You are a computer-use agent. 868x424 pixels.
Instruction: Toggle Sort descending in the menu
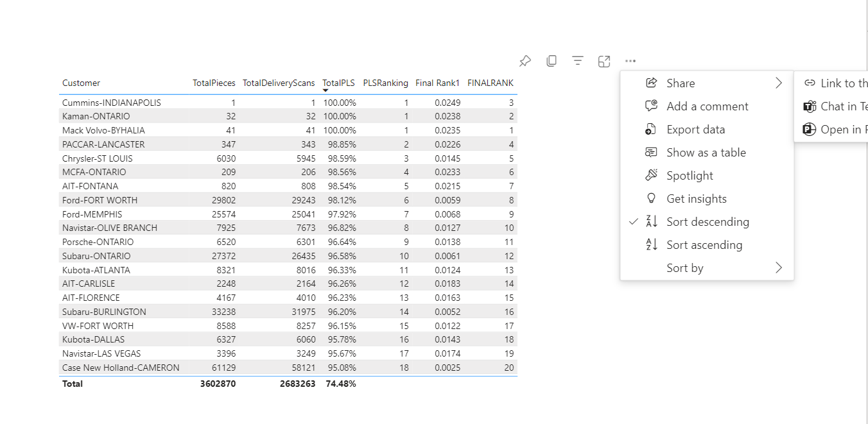pyautogui.click(x=706, y=221)
